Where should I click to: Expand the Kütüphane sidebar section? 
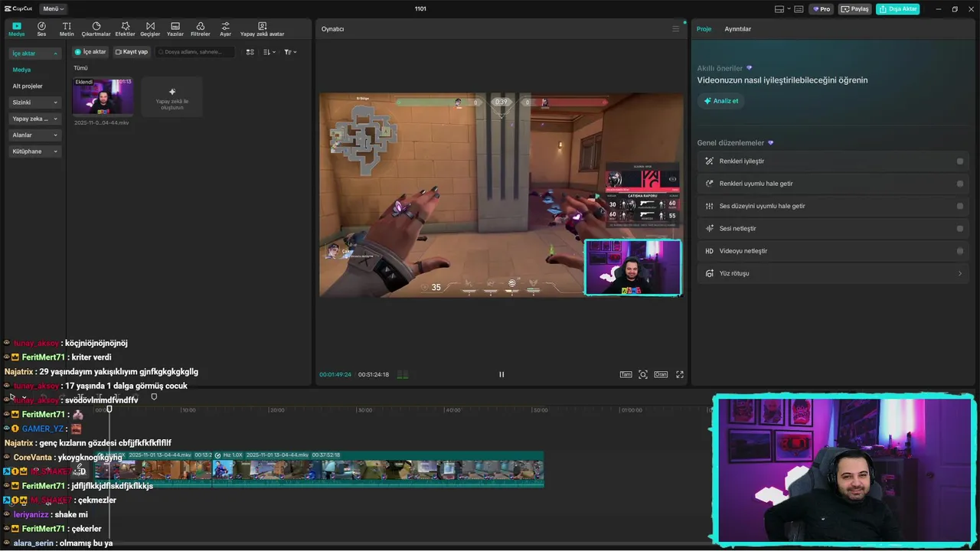(x=35, y=152)
